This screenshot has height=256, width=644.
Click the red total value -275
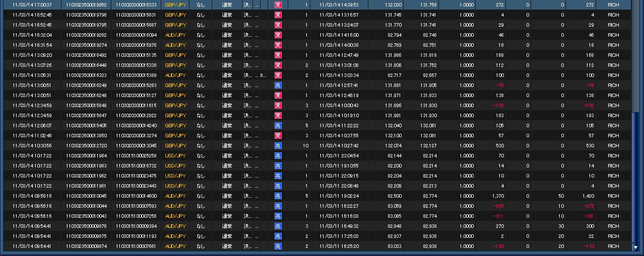click(589, 206)
